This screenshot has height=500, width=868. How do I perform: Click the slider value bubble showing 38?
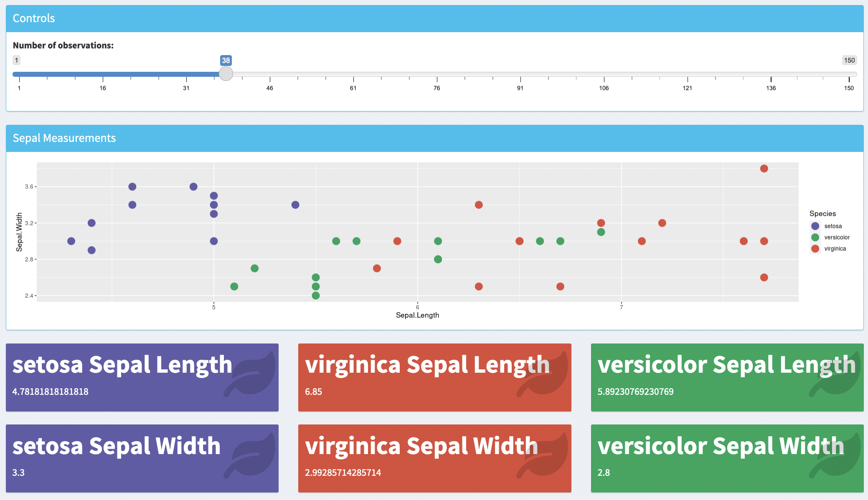click(226, 60)
